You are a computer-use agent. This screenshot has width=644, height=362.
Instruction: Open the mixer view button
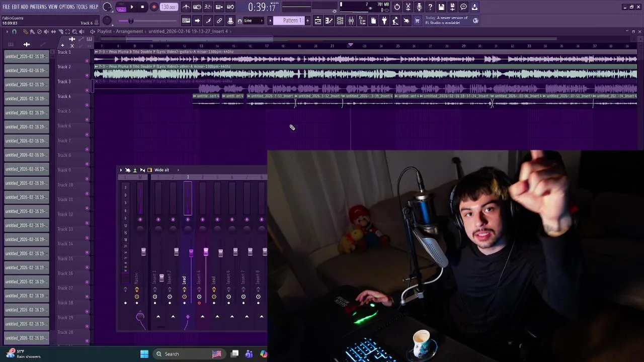[x=351, y=21]
